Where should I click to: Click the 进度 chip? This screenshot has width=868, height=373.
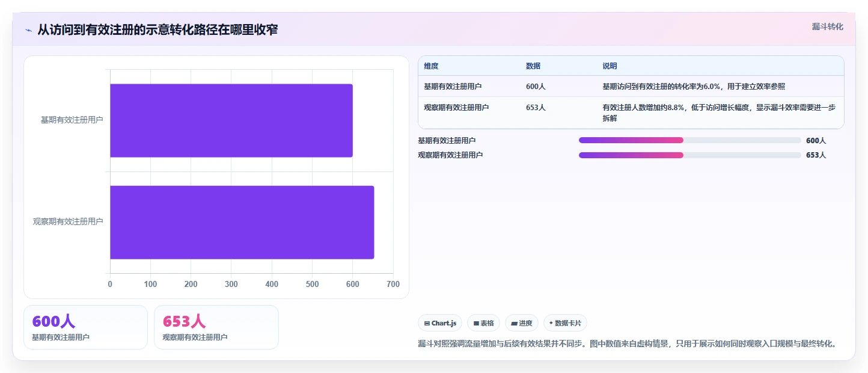pyautogui.click(x=522, y=323)
